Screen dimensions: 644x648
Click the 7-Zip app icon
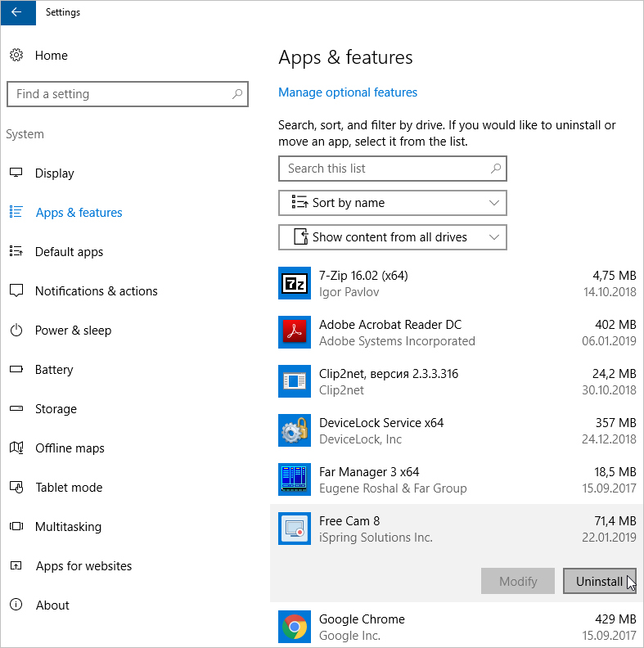tap(295, 283)
